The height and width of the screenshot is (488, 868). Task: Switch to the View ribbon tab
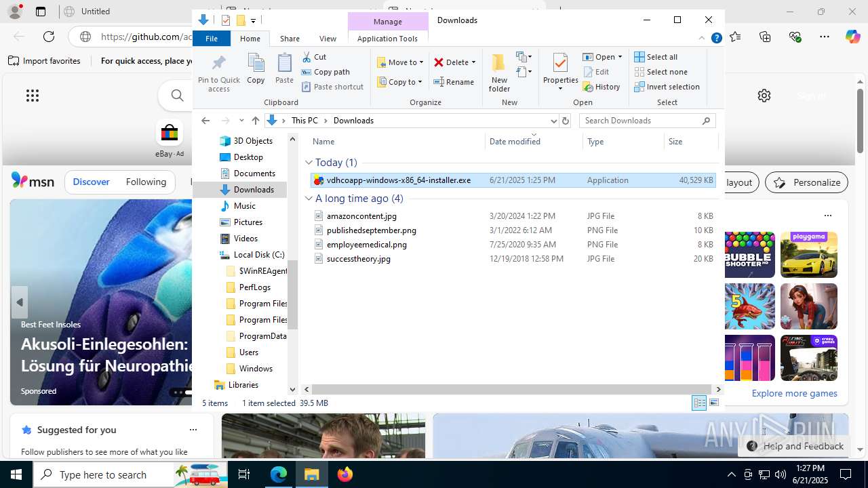pyautogui.click(x=328, y=39)
